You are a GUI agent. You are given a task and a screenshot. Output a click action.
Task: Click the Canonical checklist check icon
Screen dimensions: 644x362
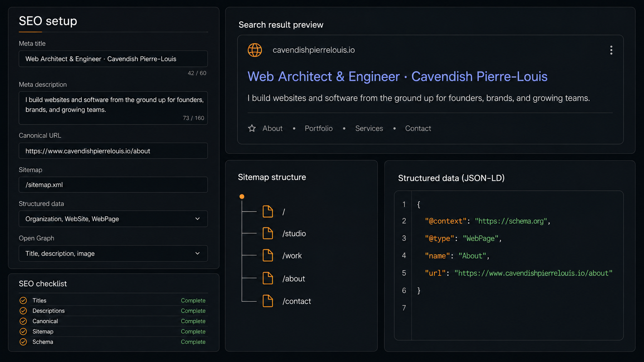pyautogui.click(x=23, y=321)
